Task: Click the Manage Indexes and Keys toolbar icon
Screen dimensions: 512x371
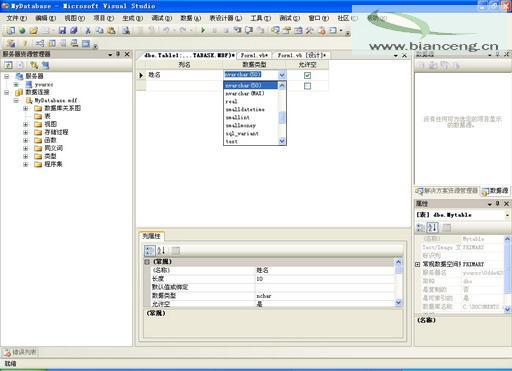Action: 52,44
